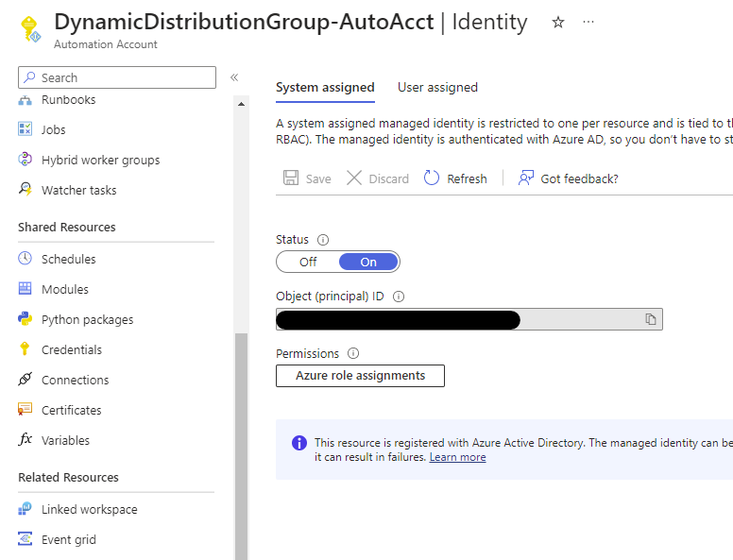Click the Runbooks icon in sidebar
The width and height of the screenshot is (733, 560).
[x=26, y=100]
